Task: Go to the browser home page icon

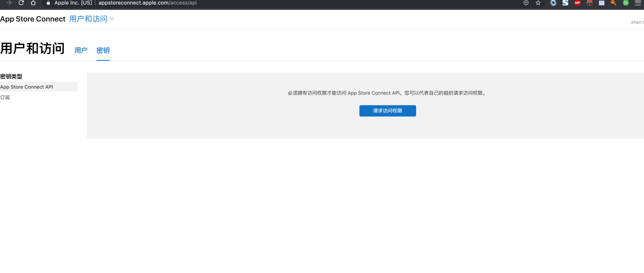Action: (33, 3)
